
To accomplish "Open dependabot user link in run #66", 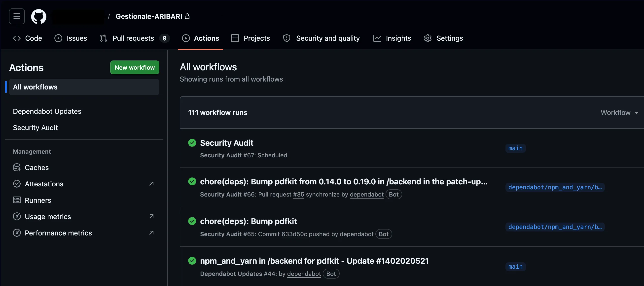I will [x=367, y=194].
